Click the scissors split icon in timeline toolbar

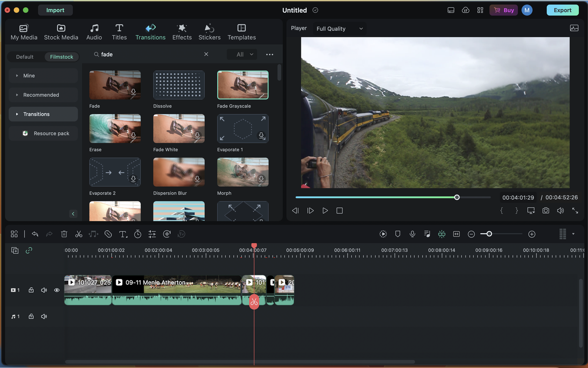click(78, 234)
